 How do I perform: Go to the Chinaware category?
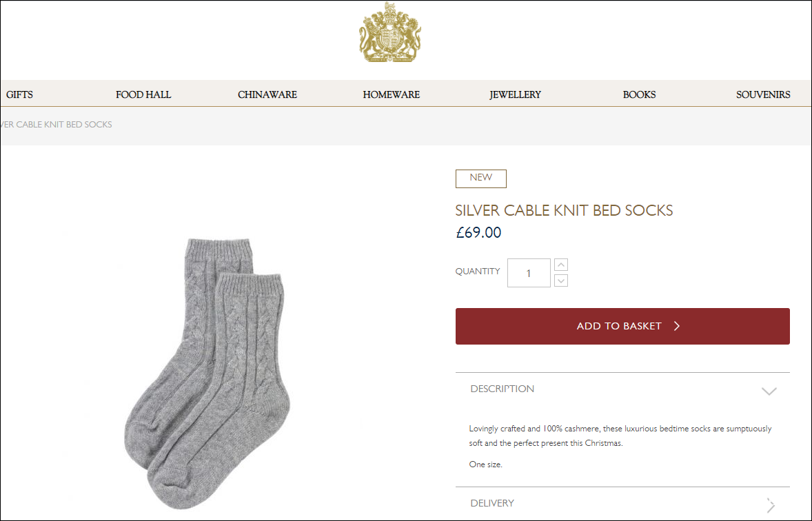point(267,94)
